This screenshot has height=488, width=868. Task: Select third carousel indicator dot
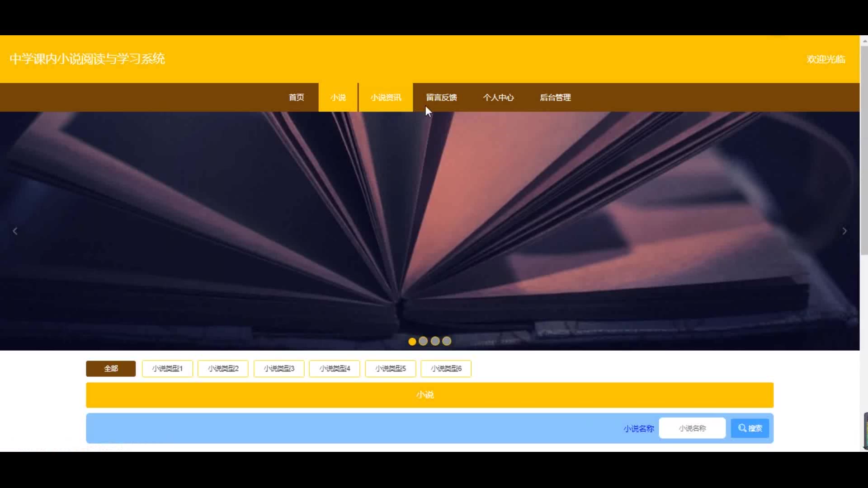(435, 341)
